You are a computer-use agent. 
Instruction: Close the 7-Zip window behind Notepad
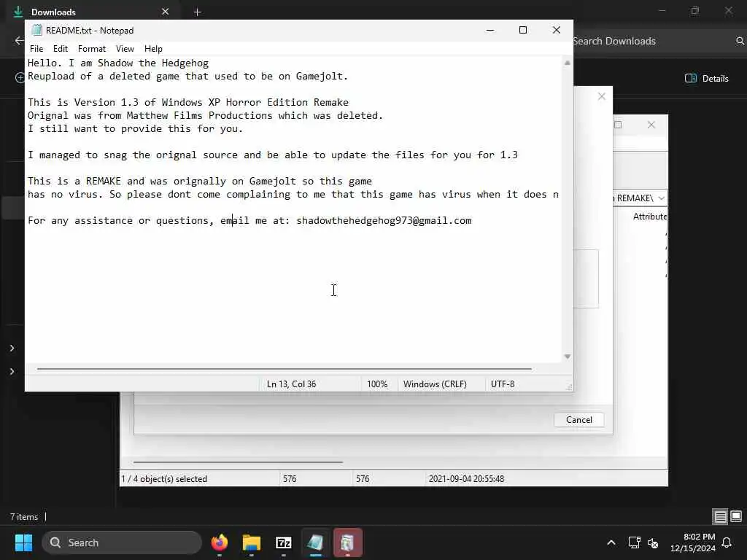pos(651,125)
